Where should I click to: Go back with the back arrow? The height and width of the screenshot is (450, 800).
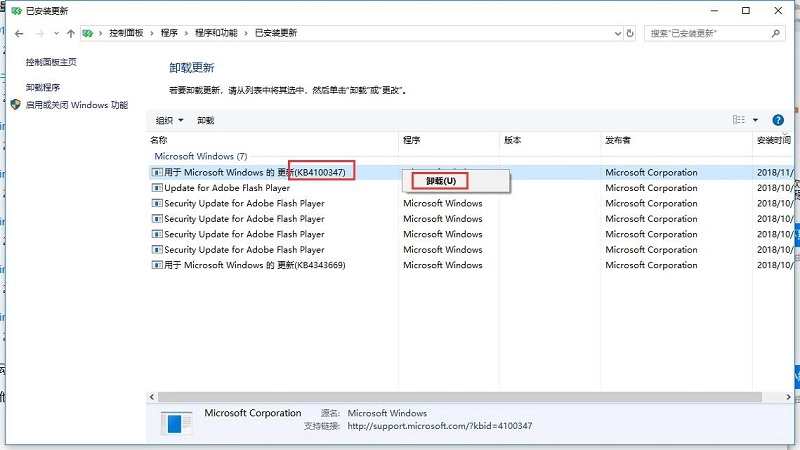tap(19, 34)
